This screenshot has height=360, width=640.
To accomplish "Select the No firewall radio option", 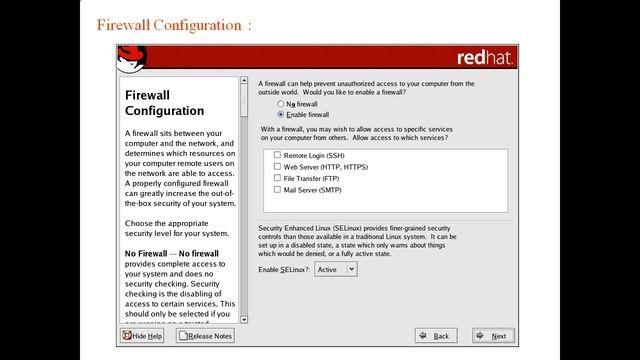I will click(x=280, y=104).
